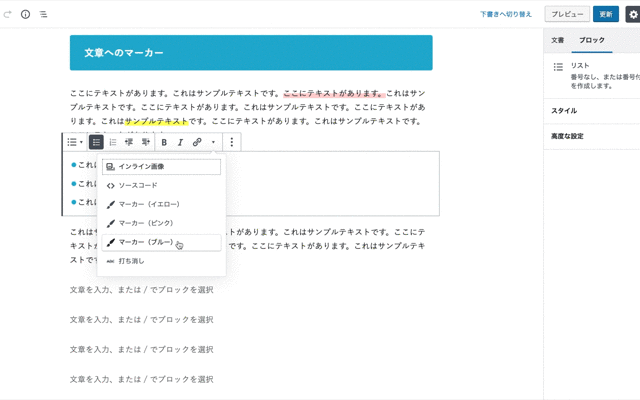Open the block navigation icon

[43, 14]
